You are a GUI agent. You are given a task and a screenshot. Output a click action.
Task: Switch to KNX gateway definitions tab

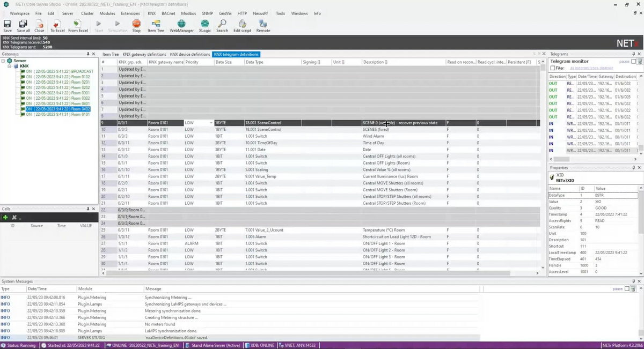[144, 54]
